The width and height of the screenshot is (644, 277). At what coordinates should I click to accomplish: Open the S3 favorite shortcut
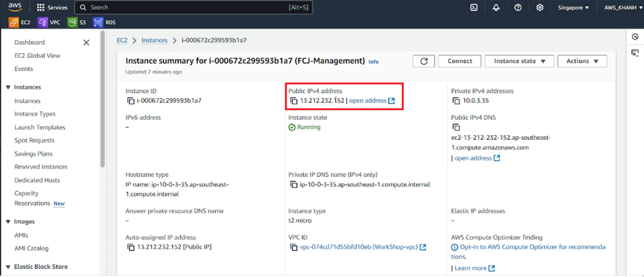[77, 22]
